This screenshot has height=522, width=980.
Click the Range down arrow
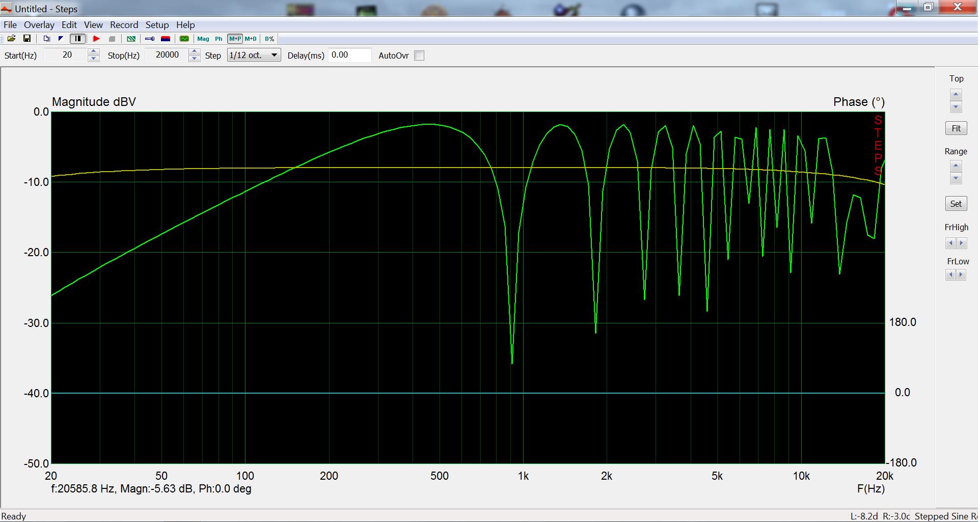point(956,178)
